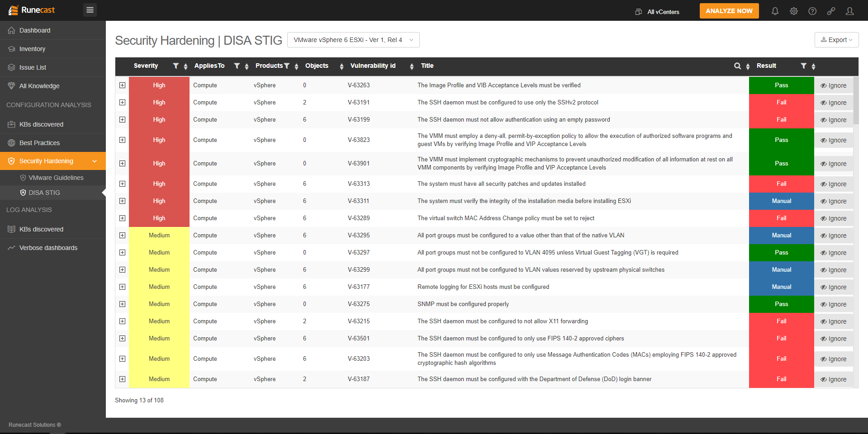The image size is (868, 434).
Task: Toggle ignore on the V-63263 Image Profile rule
Action: tap(834, 85)
